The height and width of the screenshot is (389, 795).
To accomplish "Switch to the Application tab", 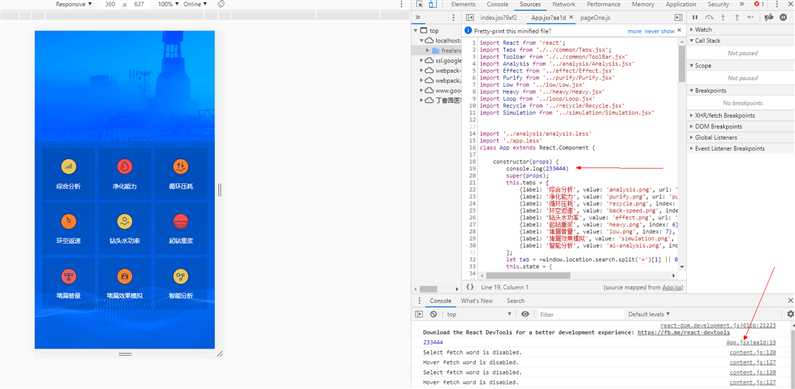I will pos(680,4).
